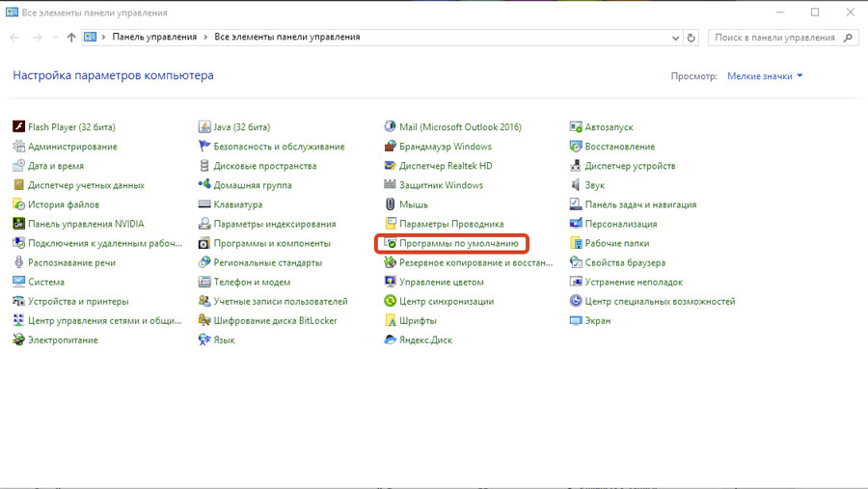Open the Центр специальных возможностей link

click(x=661, y=301)
